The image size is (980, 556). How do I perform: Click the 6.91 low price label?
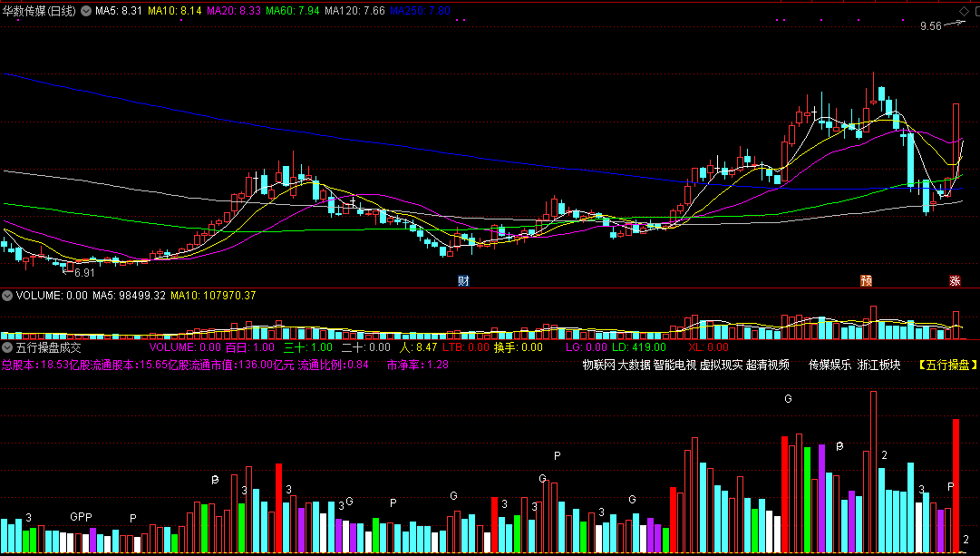tap(84, 273)
